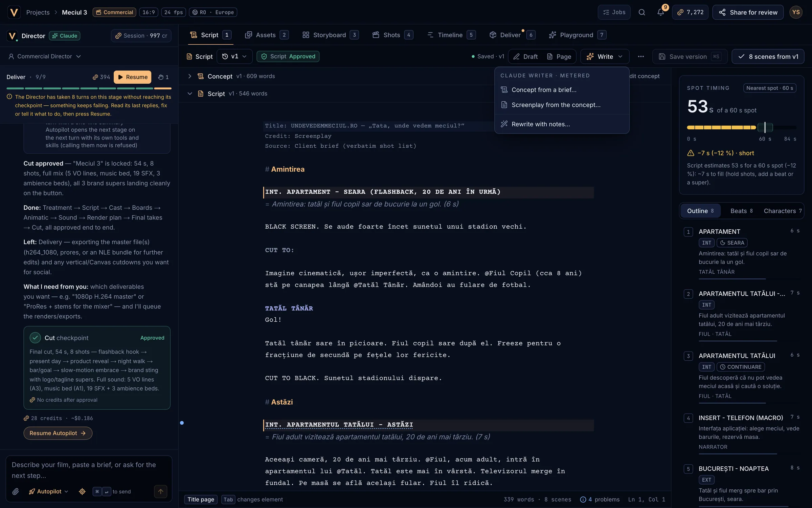812x508 pixels.
Task: Go to Projects breadcrumb
Action: coord(38,12)
